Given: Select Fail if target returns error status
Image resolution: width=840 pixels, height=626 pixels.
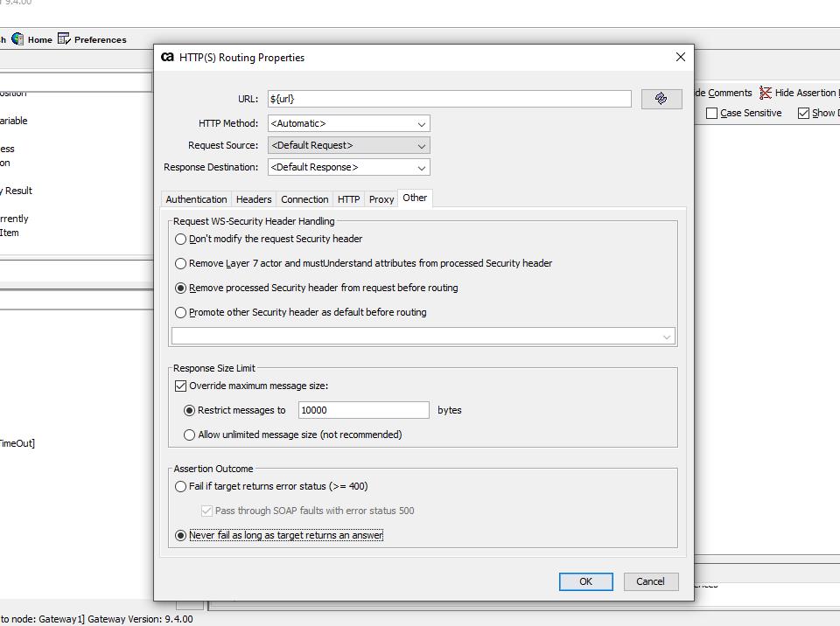Looking at the screenshot, I should pos(180,486).
